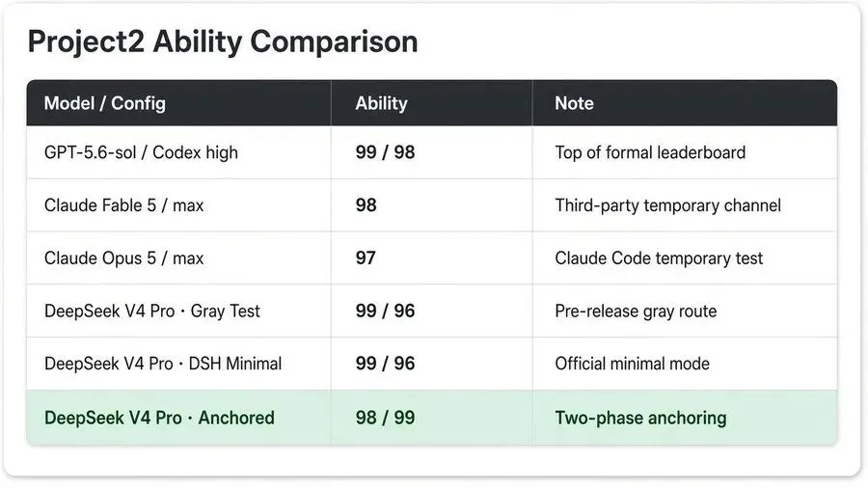Image resolution: width=868 pixels, height=488 pixels.
Task: Click the Project2 Ability Comparison title
Action: pyautogui.click(x=223, y=42)
